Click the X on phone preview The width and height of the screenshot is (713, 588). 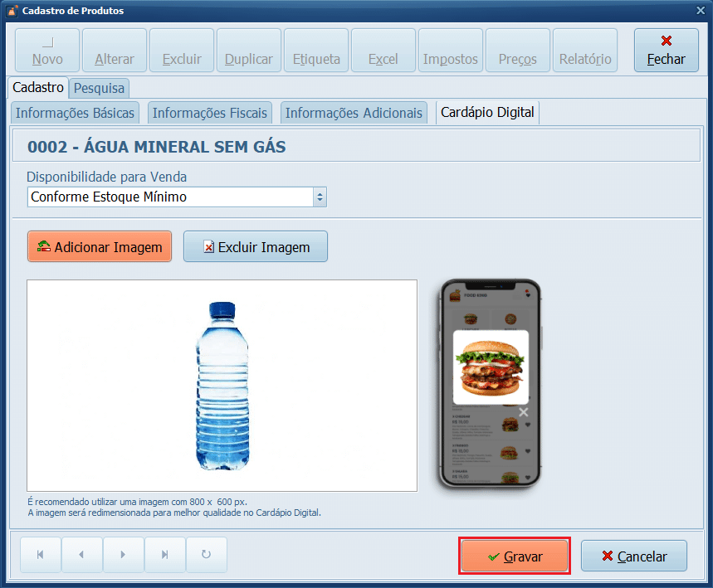(524, 412)
